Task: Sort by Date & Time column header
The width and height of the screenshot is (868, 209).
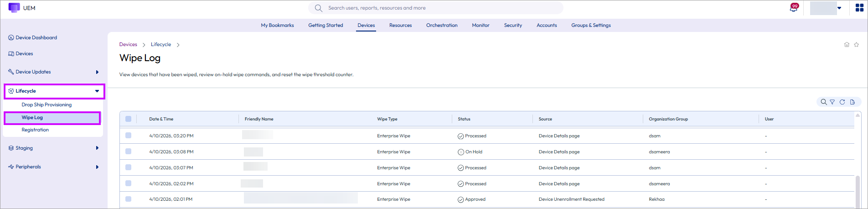Action: (x=161, y=119)
